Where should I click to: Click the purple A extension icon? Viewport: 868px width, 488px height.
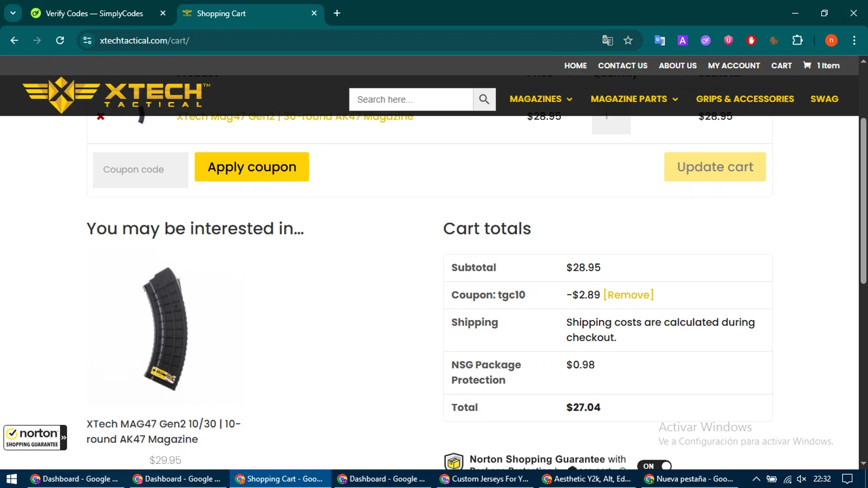(683, 41)
